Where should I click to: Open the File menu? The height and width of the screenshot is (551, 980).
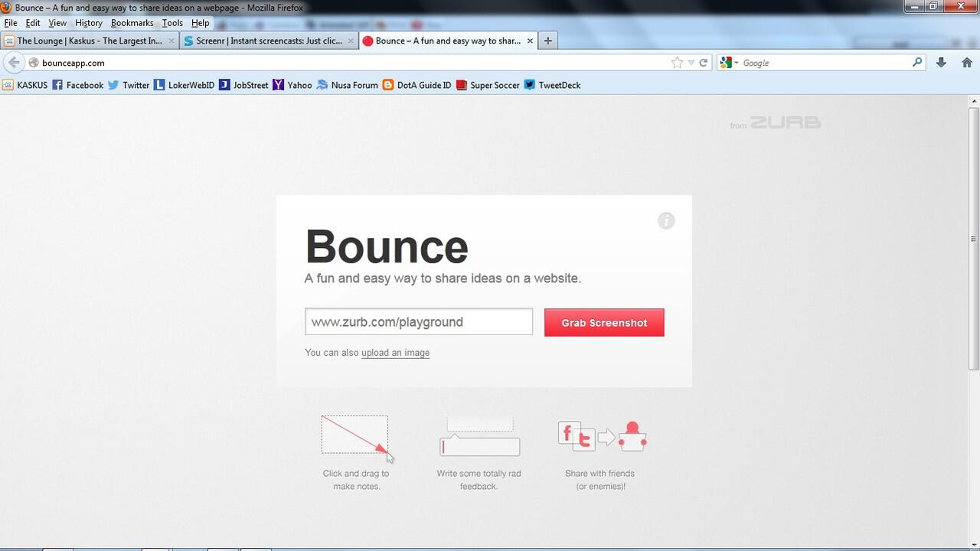[x=11, y=23]
